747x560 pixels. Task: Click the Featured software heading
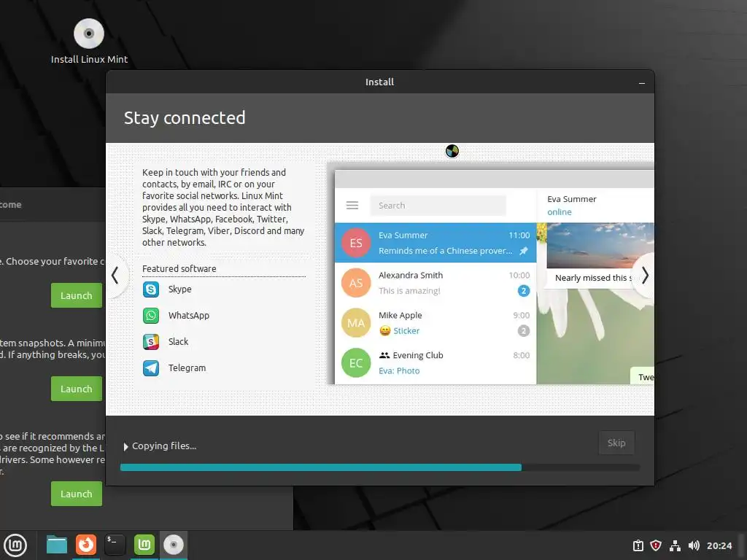coord(179,268)
